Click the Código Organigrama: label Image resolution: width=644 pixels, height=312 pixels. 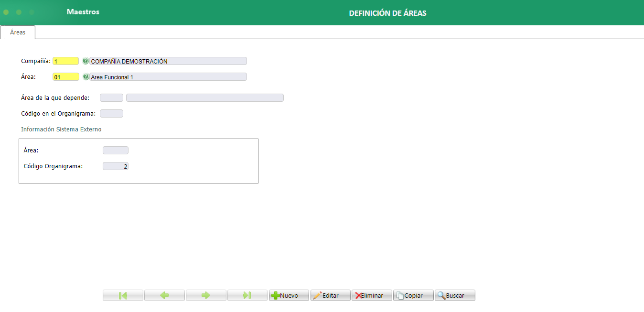click(53, 166)
